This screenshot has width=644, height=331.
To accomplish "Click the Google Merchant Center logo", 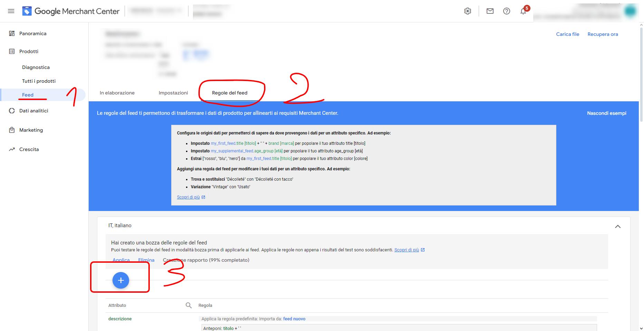I will point(71,11).
